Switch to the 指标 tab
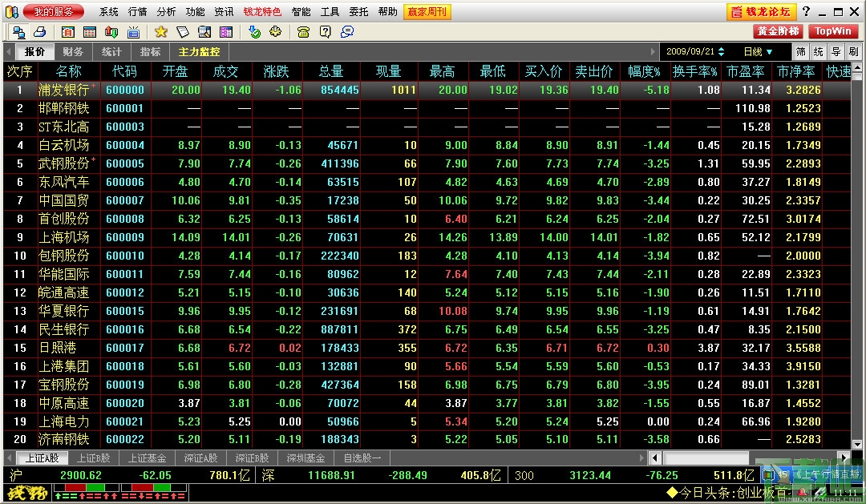866x504 pixels. point(150,52)
